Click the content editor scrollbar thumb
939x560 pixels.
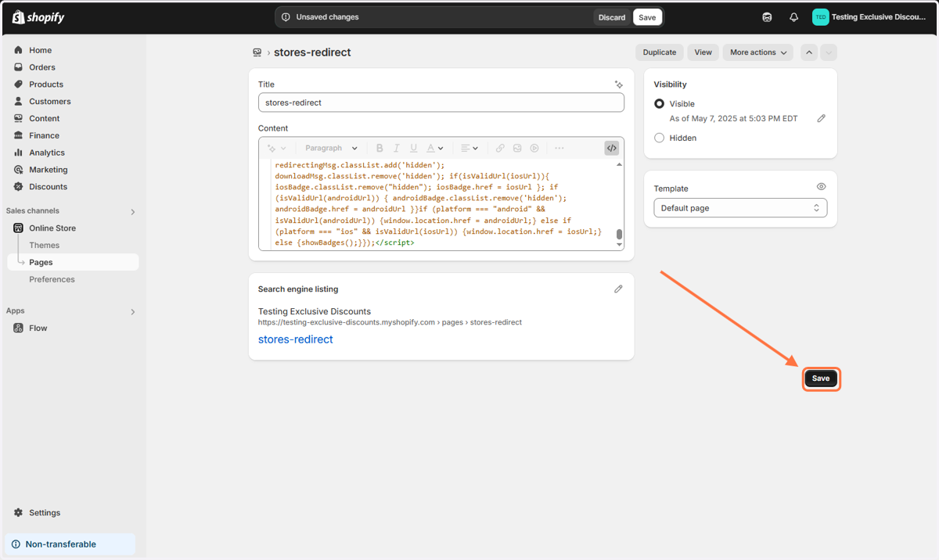pyautogui.click(x=620, y=234)
